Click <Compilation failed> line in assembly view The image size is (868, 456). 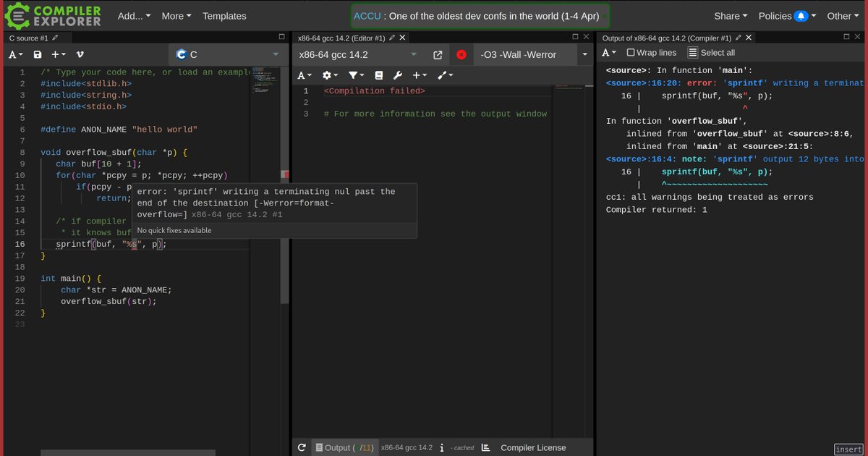375,90
